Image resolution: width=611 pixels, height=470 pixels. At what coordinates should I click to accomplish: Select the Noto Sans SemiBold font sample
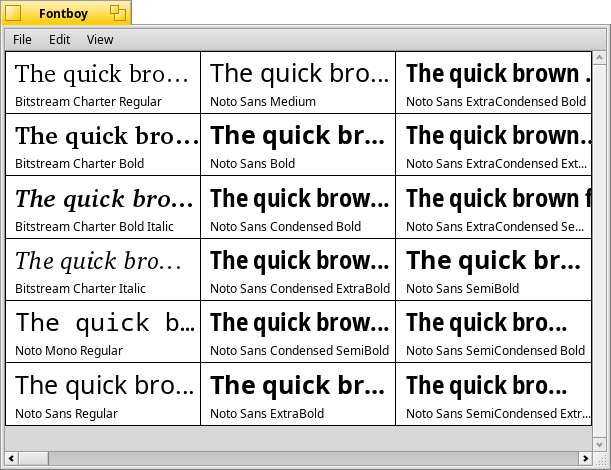point(492,269)
